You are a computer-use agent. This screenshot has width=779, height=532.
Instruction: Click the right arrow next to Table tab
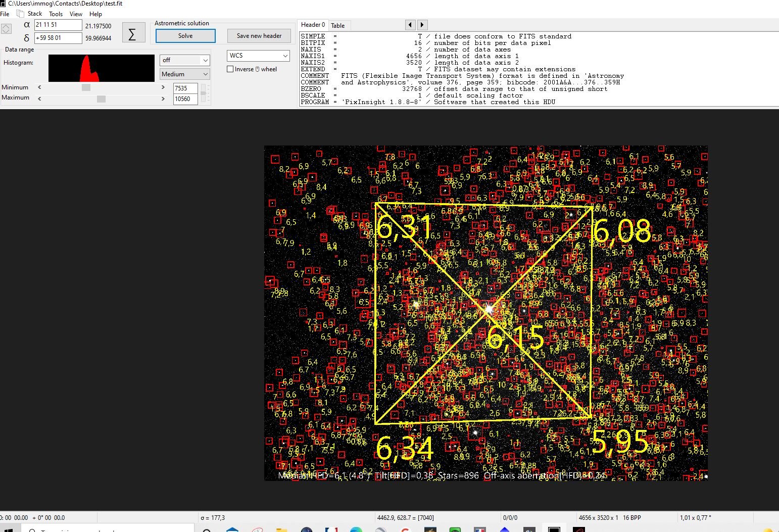click(422, 25)
